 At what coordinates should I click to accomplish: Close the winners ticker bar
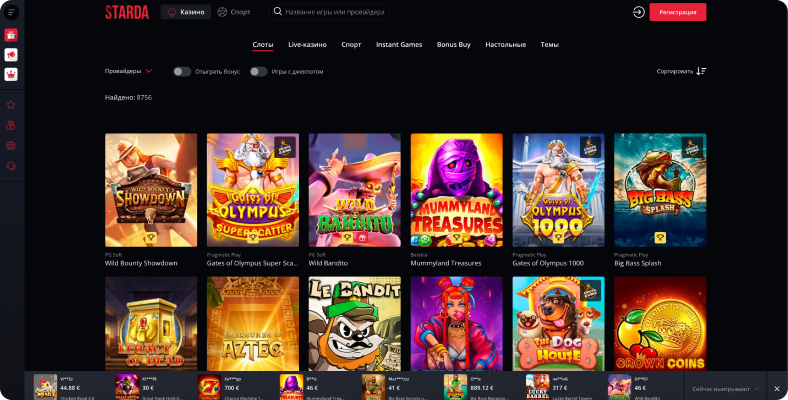[x=777, y=389]
